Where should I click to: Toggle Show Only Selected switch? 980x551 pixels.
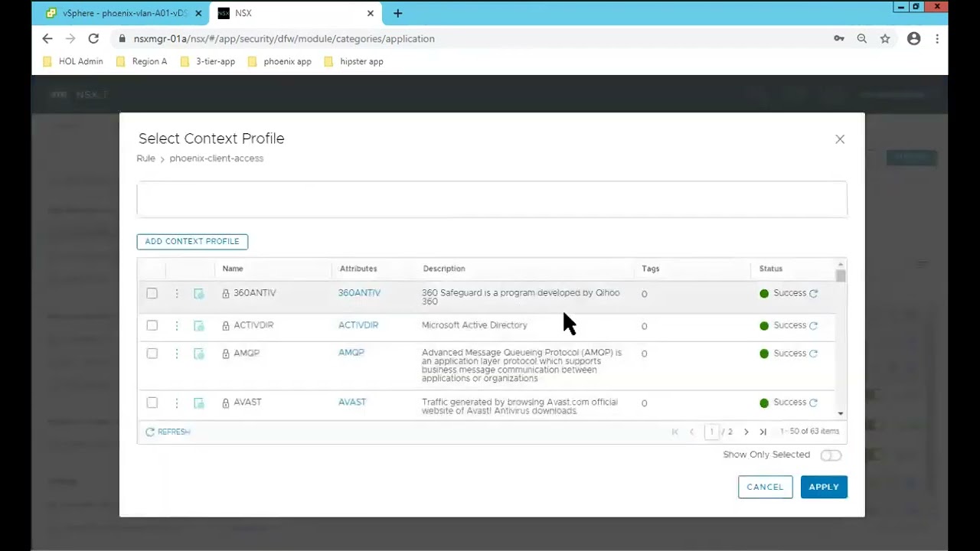pyautogui.click(x=831, y=455)
